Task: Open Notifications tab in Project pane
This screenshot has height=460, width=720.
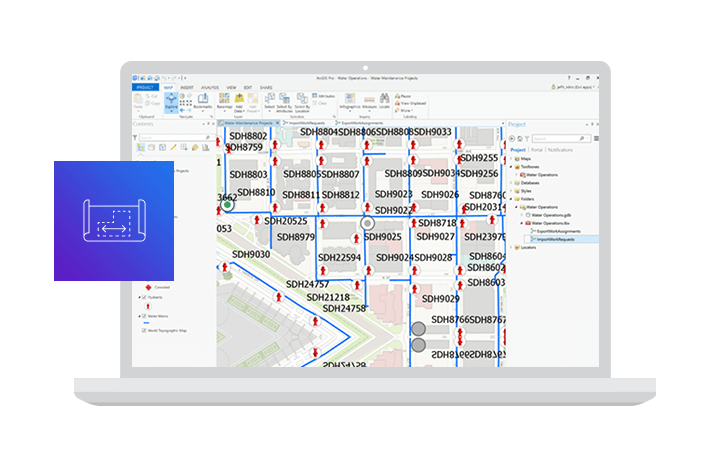Action: [560, 150]
